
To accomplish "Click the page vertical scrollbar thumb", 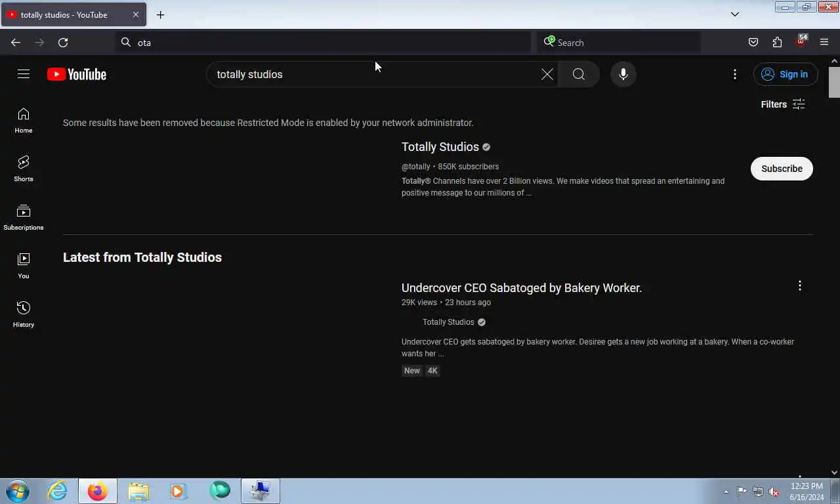I will pos(834,82).
